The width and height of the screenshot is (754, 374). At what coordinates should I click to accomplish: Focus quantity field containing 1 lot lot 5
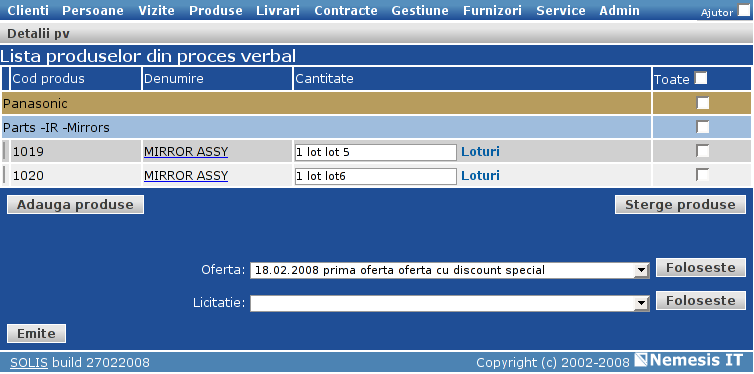376,152
